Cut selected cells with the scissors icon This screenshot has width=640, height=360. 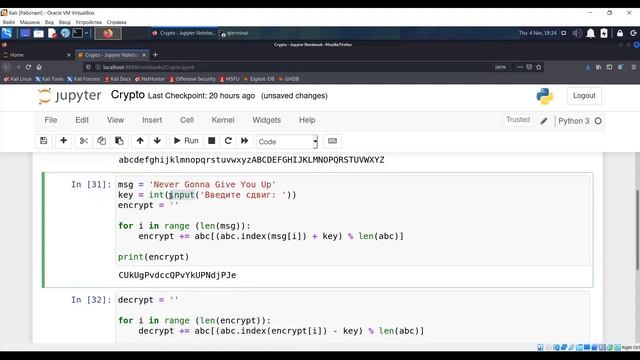84,141
